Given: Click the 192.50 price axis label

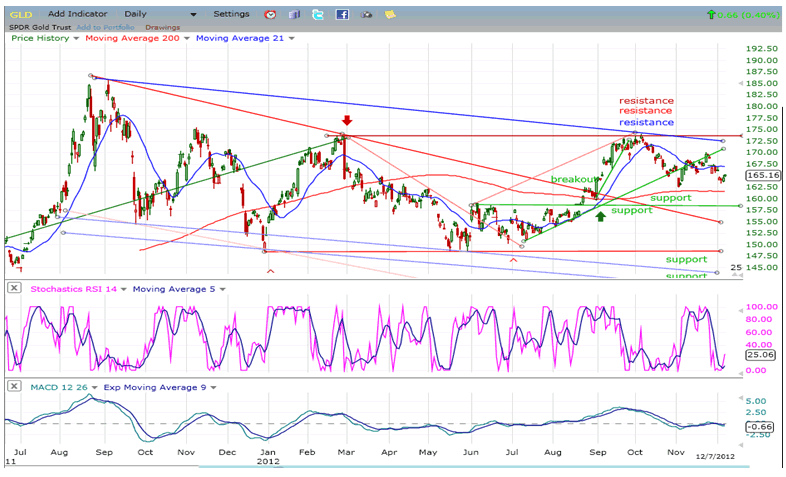Looking at the screenshot, I should (x=762, y=49).
